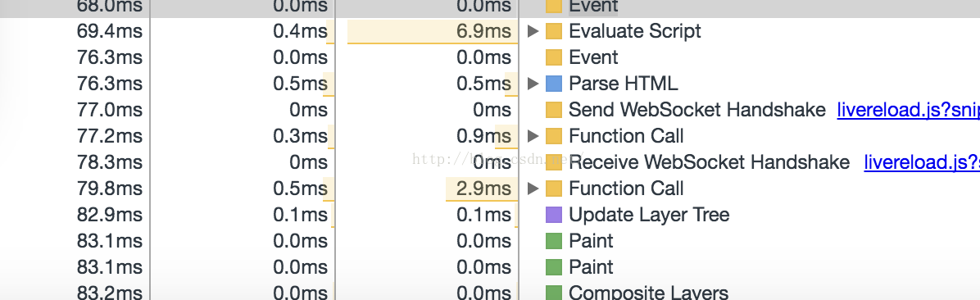Open livereload.js link beside Send WebSocket Handshake
Viewport: 980px width, 300px height.
[x=908, y=110]
